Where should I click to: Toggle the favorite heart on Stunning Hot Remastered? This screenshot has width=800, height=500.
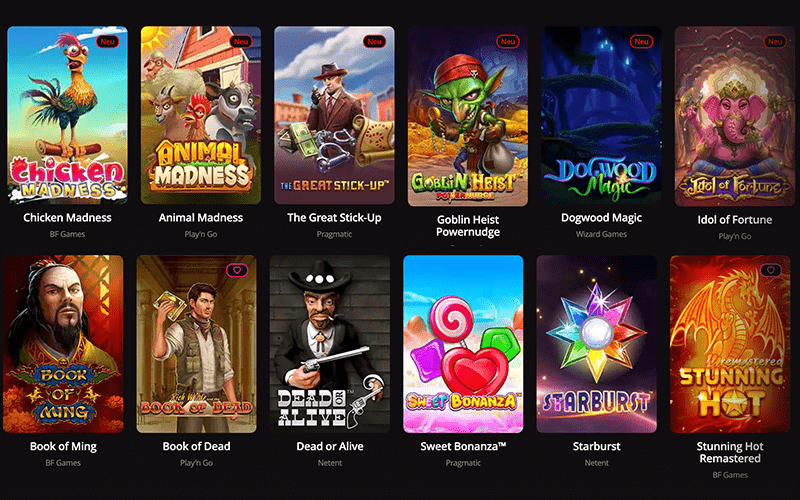[x=770, y=270]
